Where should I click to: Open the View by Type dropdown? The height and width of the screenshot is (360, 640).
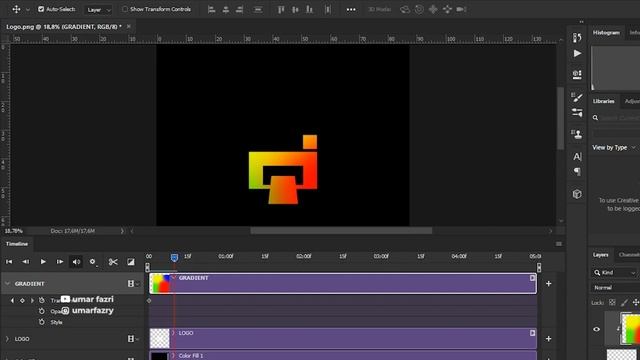click(614, 147)
